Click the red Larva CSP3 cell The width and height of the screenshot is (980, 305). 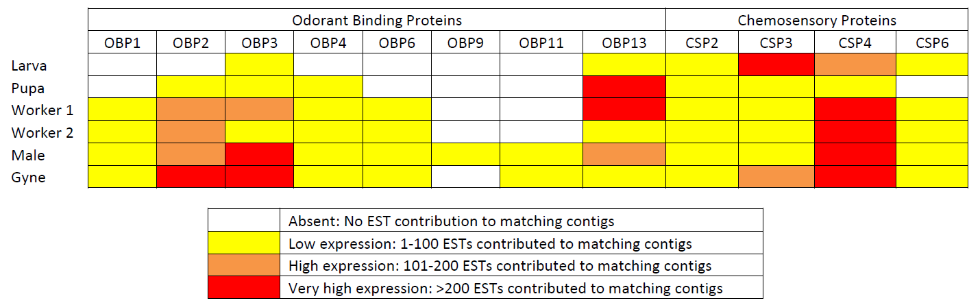coord(776,65)
